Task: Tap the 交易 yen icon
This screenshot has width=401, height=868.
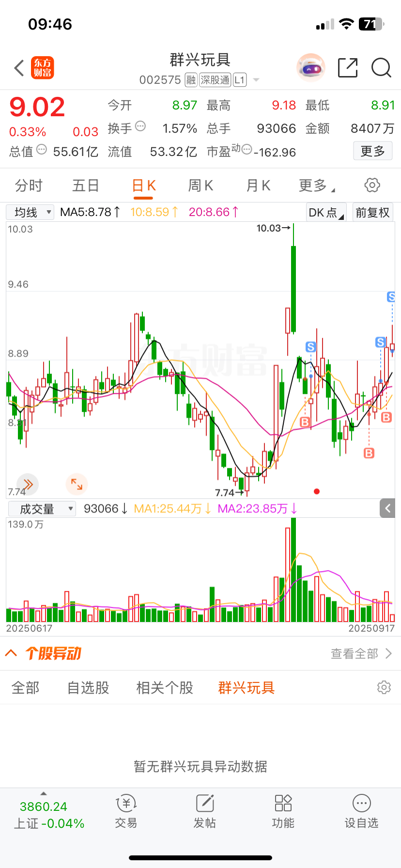Action: (x=126, y=804)
